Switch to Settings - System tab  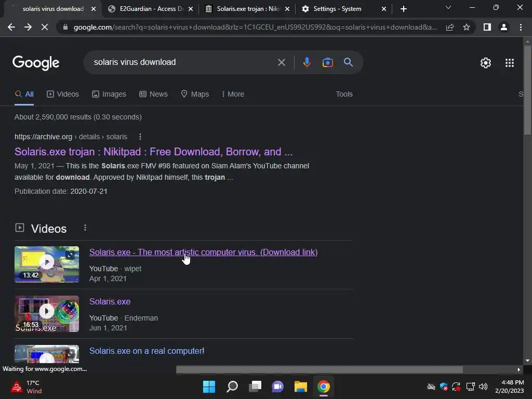click(343, 9)
